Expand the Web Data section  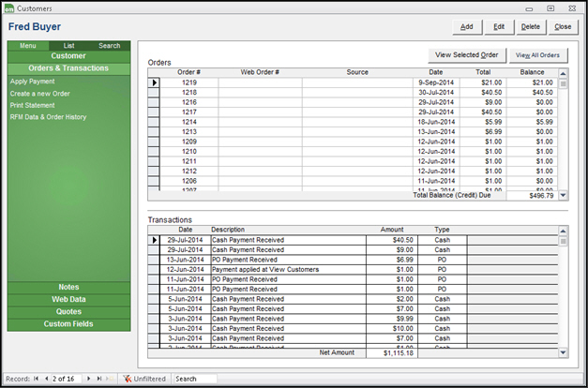click(x=68, y=299)
